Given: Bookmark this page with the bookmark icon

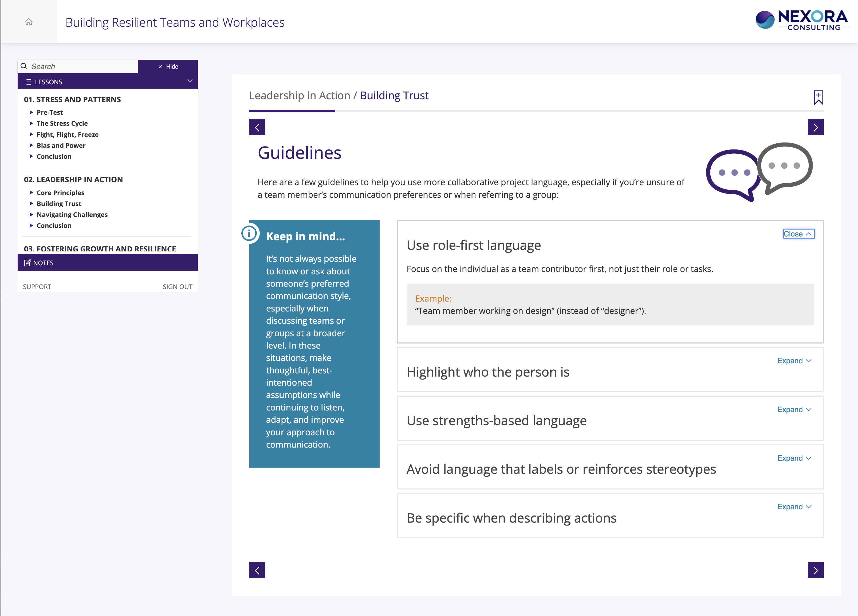Looking at the screenshot, I should click(818, 97).
